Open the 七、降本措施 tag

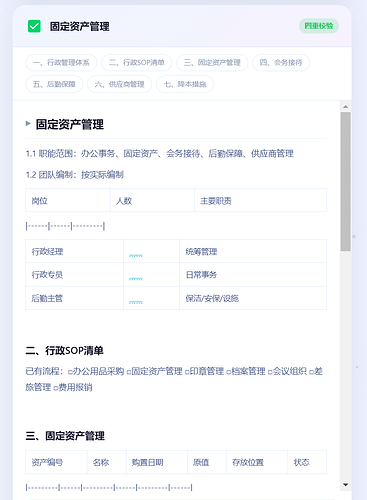point(185,84)
